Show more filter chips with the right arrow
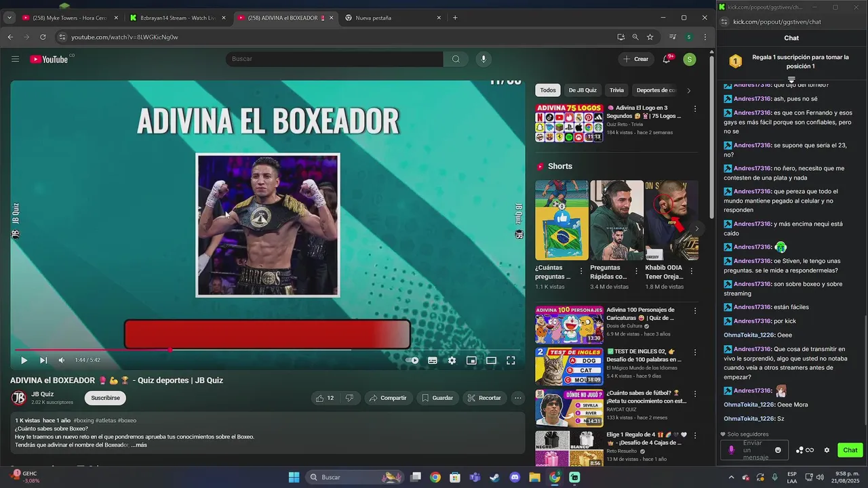This screenshot has height=488, width=868. click(689, 90)
